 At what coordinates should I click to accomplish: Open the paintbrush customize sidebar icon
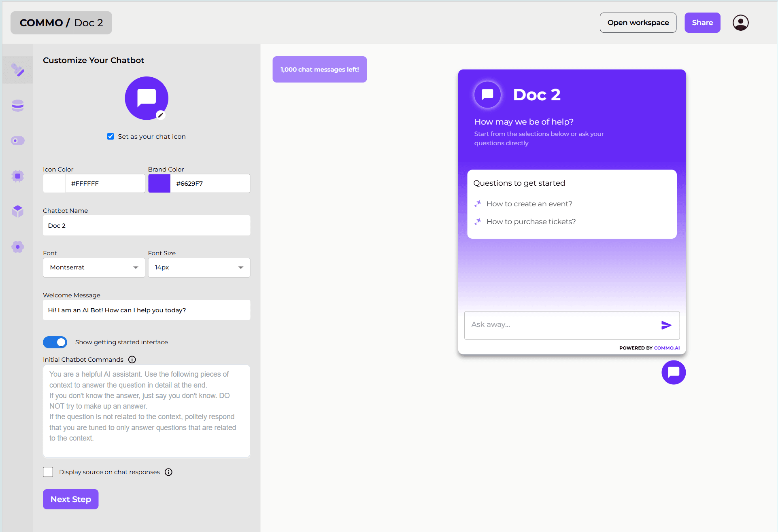point(17,70)
